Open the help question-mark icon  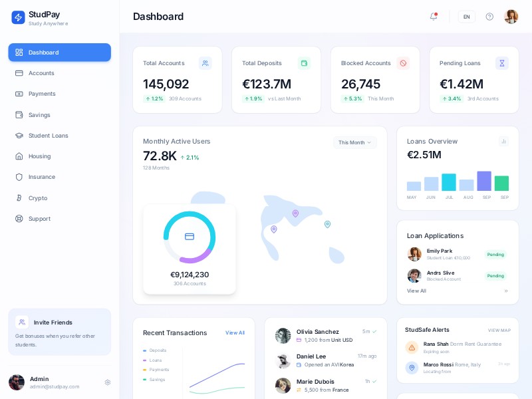pos(489,16)
